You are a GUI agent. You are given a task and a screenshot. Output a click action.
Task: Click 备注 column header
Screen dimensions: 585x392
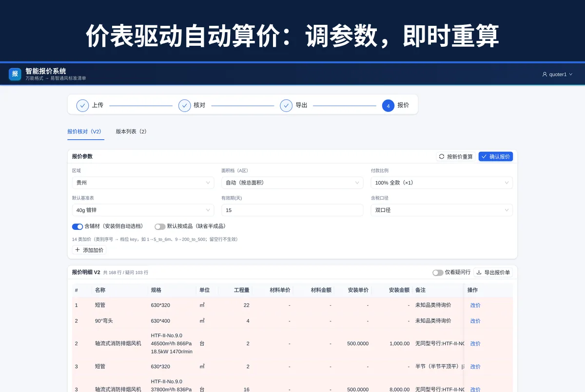[420, 290]
